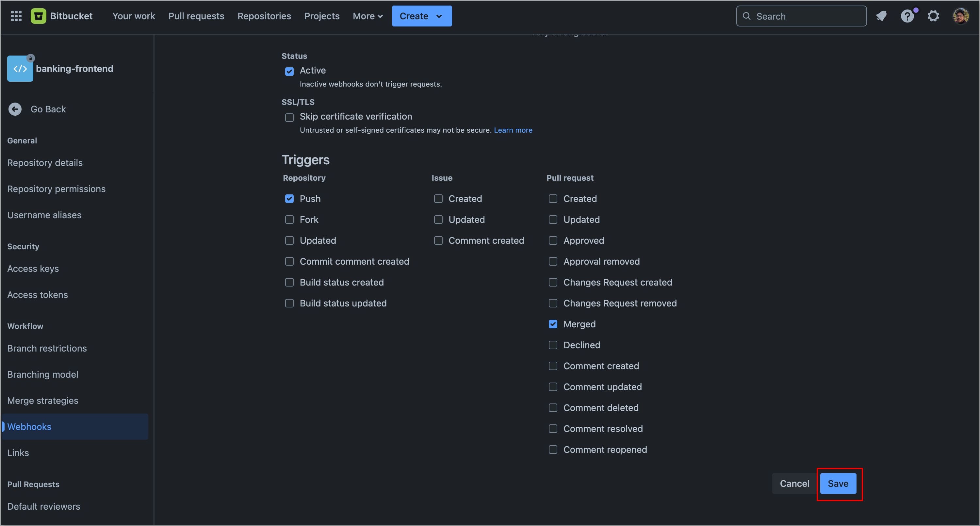Image resolution: width=980 pixels, height=526 pixels.
Task: Expand the More menu dropdown
Action: click(x=367, y=16)
